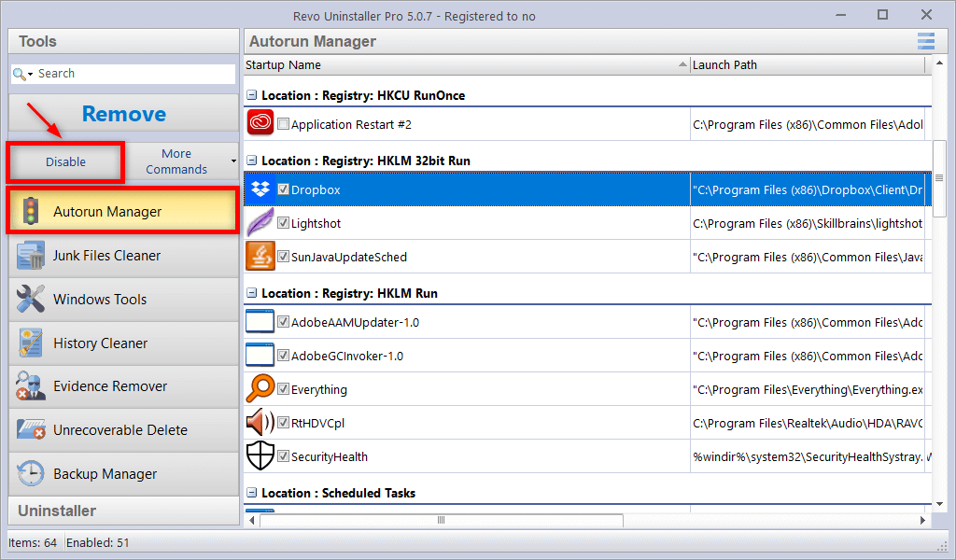Click the Disable button
This screenshot has height=560, width=956.
65,162
